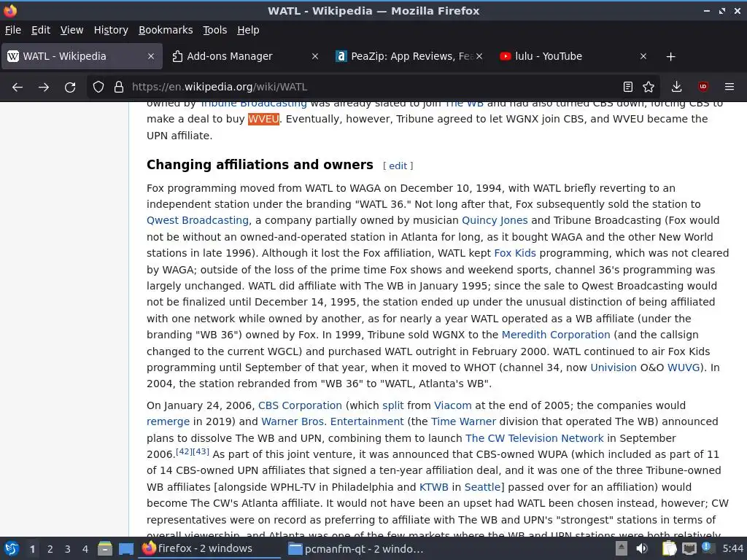Open the desktop start menu icon
The image size is (747, 560).
click(x=11, y=549)
